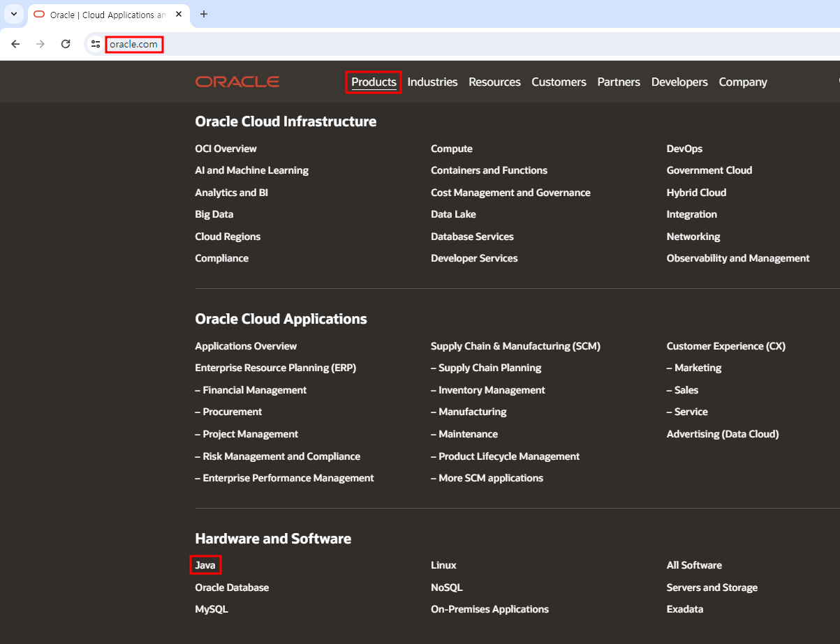
Task: Open On-Premises Applications
Action: [489, 609]
